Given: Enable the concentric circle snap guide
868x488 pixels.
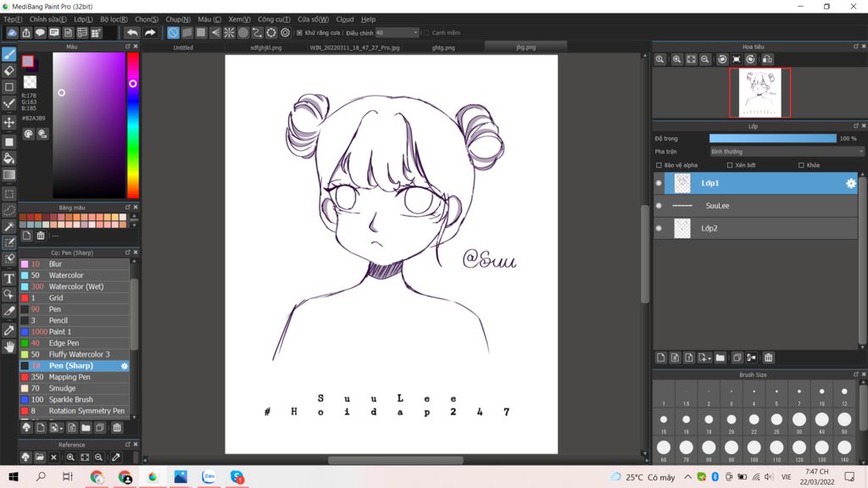Looking at the screenshot, I should (243, 33).
